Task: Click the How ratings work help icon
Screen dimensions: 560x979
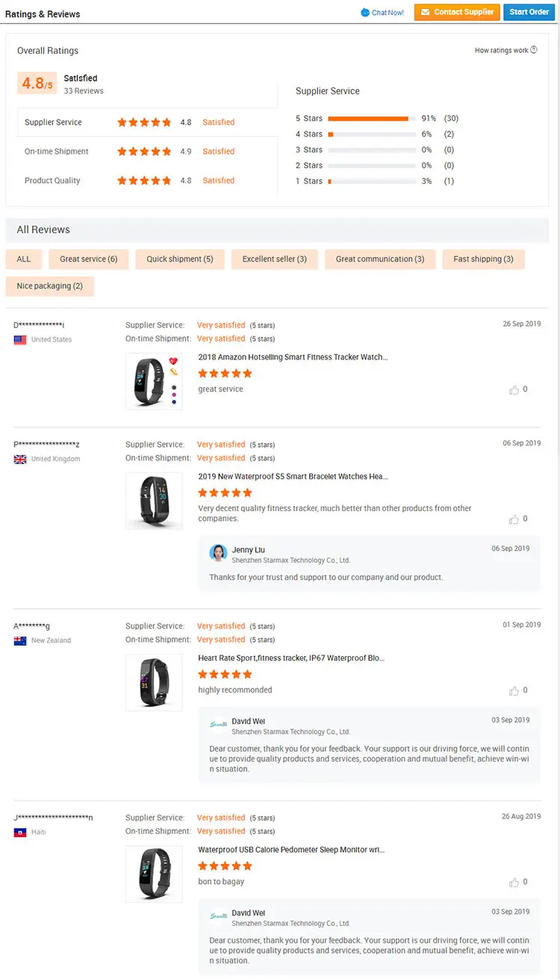Action: (534, 50)
